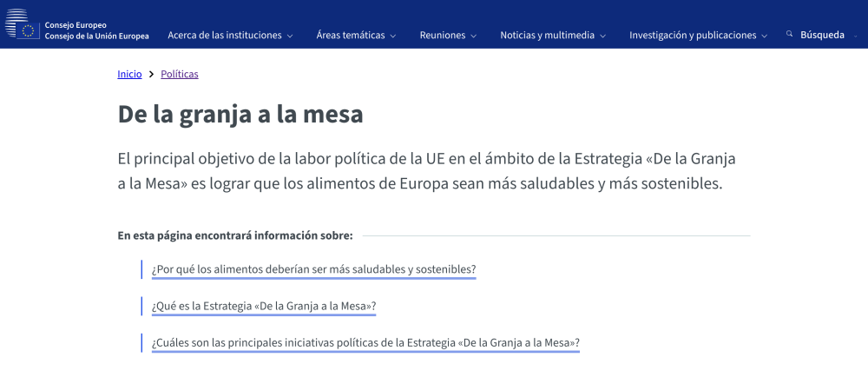Click the 'Búsqueda' search label

[822, 36]
